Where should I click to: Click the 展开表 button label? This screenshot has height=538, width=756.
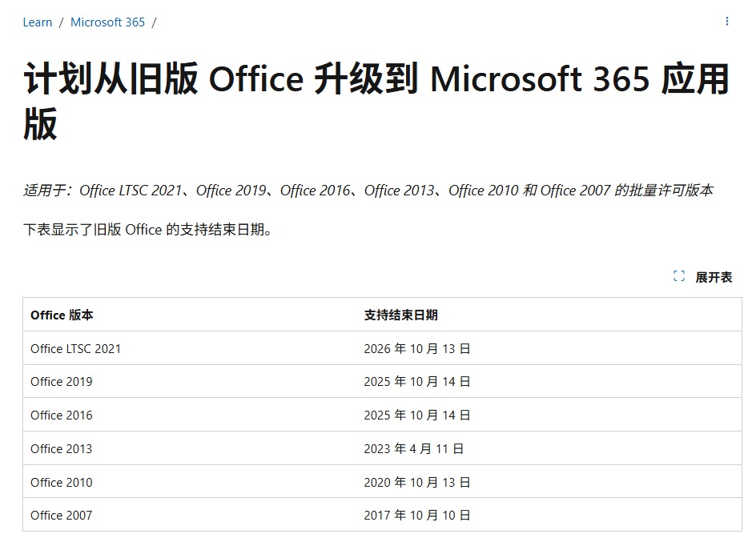(x=714, y=277)
